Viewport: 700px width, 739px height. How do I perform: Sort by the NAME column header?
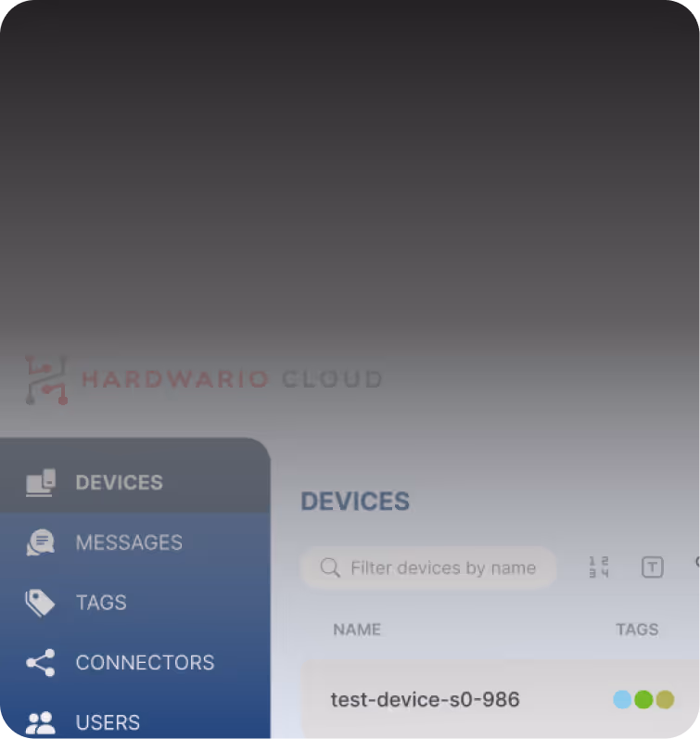pos(357,630)
